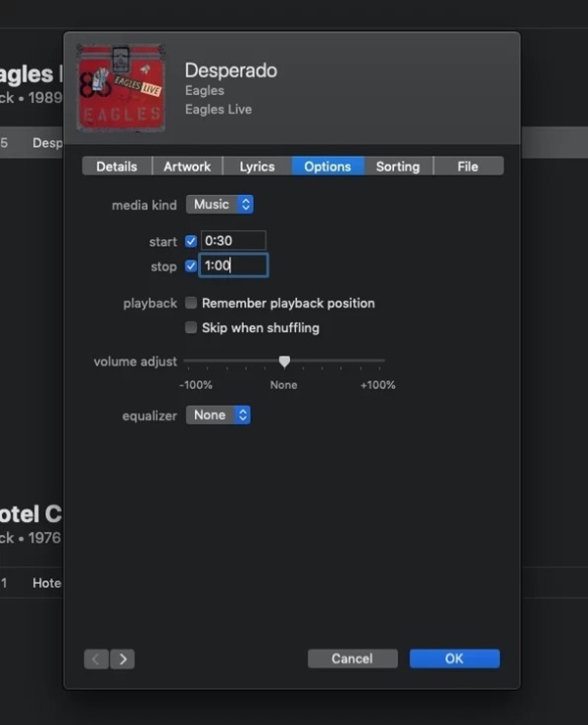Uncheck the stop time checkbox
The width and height of the screenshot is (588, 725).
tap(191, 266)
